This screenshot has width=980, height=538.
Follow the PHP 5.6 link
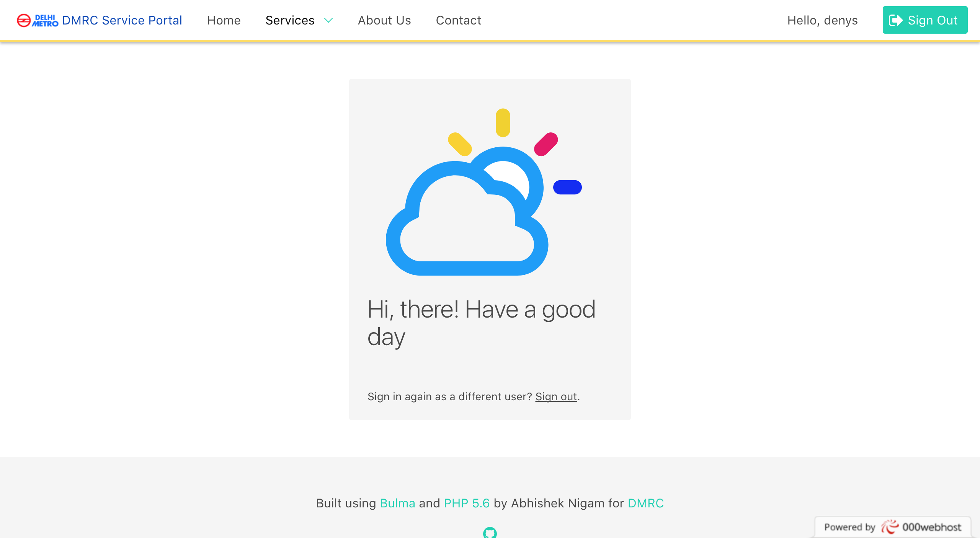467,503
